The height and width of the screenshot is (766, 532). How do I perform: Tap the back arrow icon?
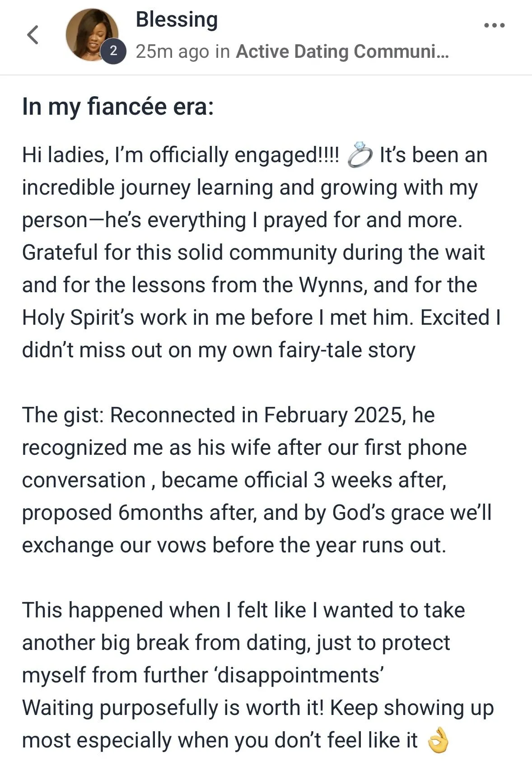coord(33,35)
